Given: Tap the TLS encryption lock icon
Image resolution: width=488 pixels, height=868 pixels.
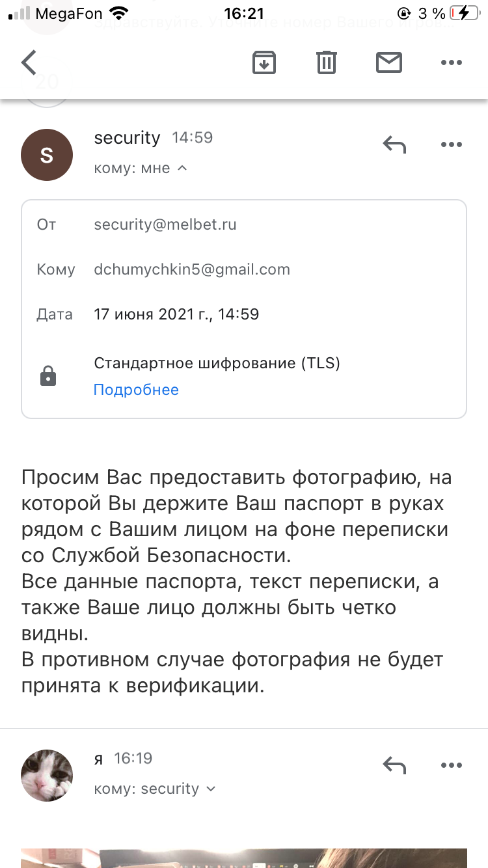Looking at the screenshot, I should click(x=48, y=376).
